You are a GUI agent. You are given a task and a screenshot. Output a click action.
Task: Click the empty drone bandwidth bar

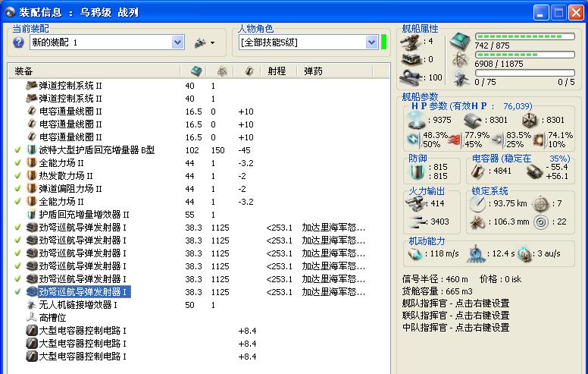[525, 73]
